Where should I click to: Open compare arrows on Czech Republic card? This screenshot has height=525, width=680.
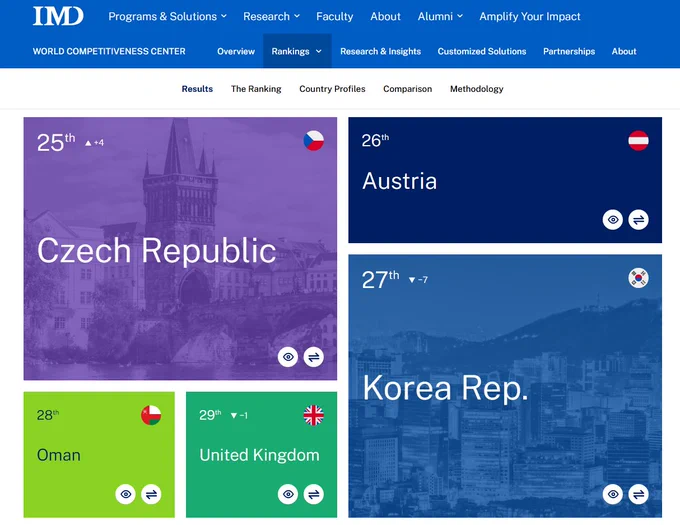coord(314,357)
